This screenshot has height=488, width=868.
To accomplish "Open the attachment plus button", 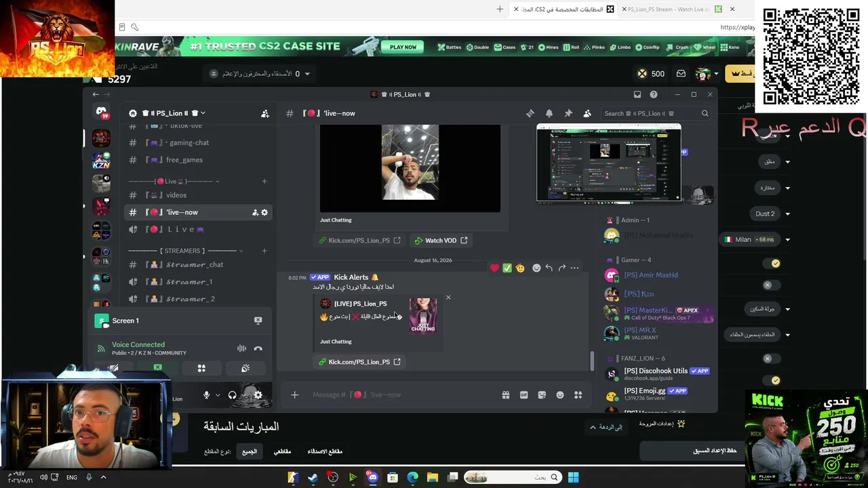I will click(294, 394).
